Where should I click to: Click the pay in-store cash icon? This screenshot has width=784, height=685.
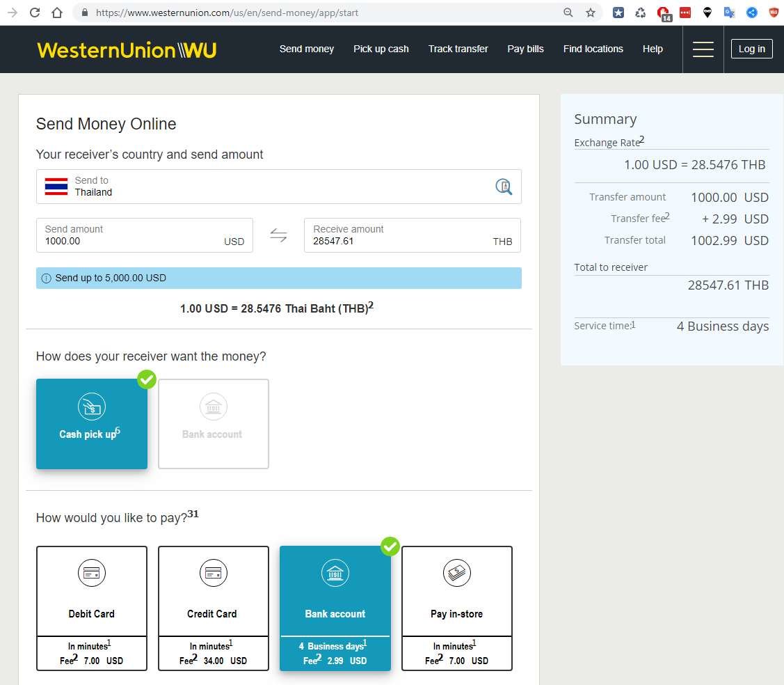(457, 573)
